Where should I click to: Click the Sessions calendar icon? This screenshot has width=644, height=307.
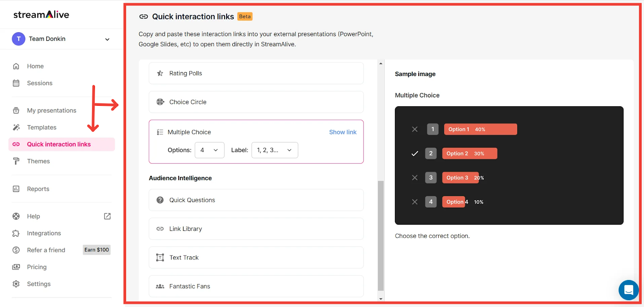[x=16, y=83]
